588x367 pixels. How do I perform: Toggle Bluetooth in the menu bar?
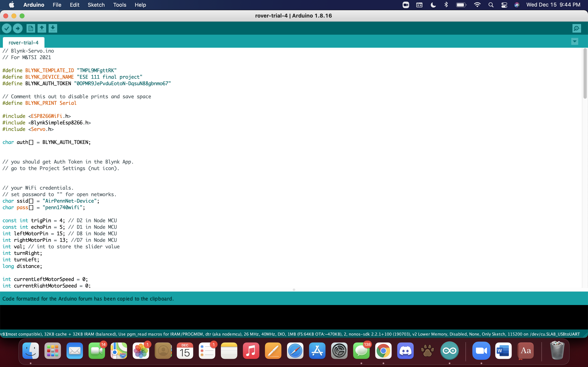click(446, 5)
